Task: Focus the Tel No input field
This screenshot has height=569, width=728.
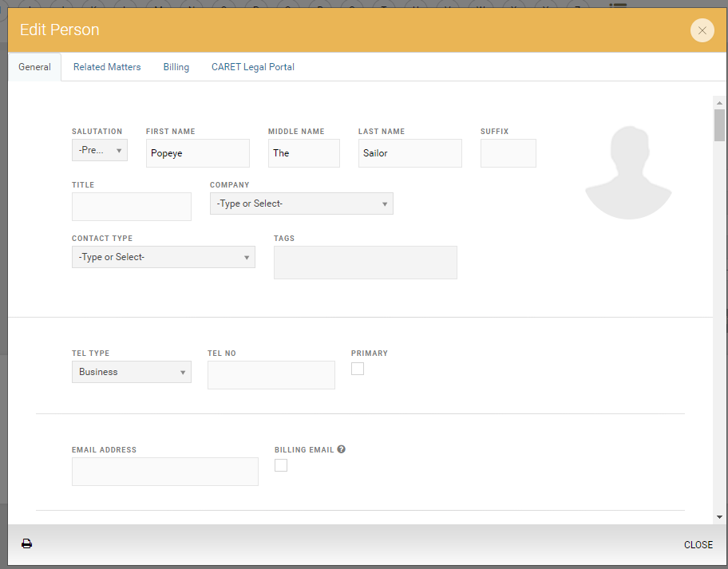Action: coord(271,375)
